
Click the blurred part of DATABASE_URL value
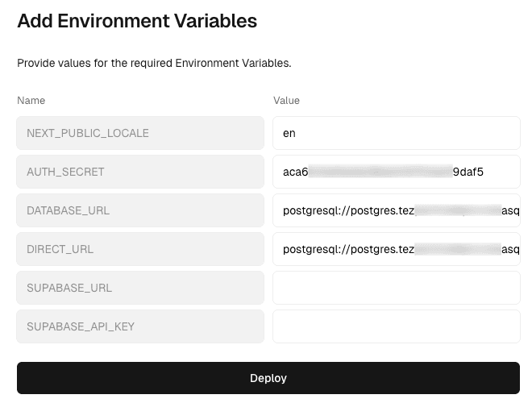point(457,210)
